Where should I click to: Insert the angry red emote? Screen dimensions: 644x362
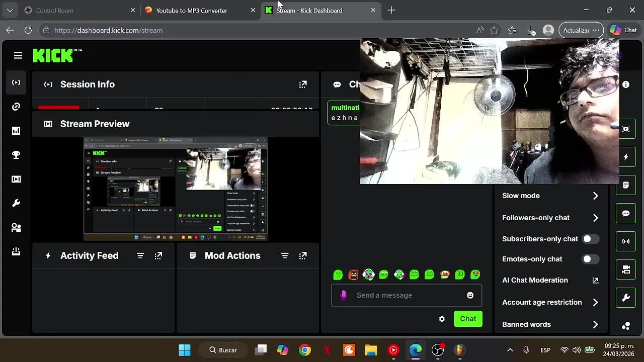click(353, 275)
